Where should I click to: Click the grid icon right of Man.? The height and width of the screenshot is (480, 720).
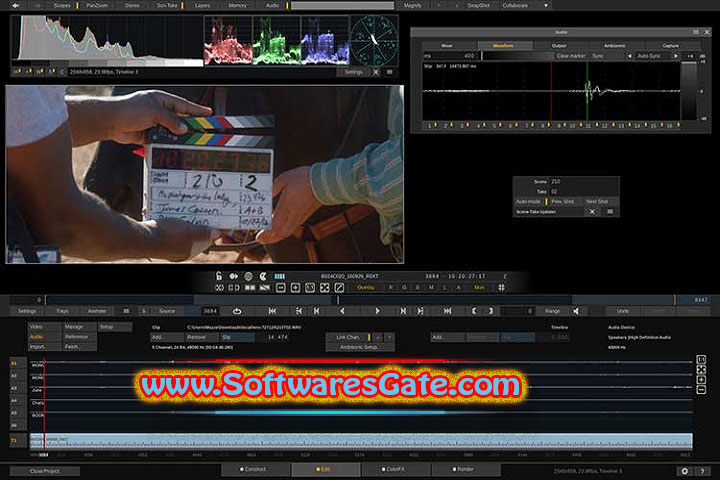point(501,288)
